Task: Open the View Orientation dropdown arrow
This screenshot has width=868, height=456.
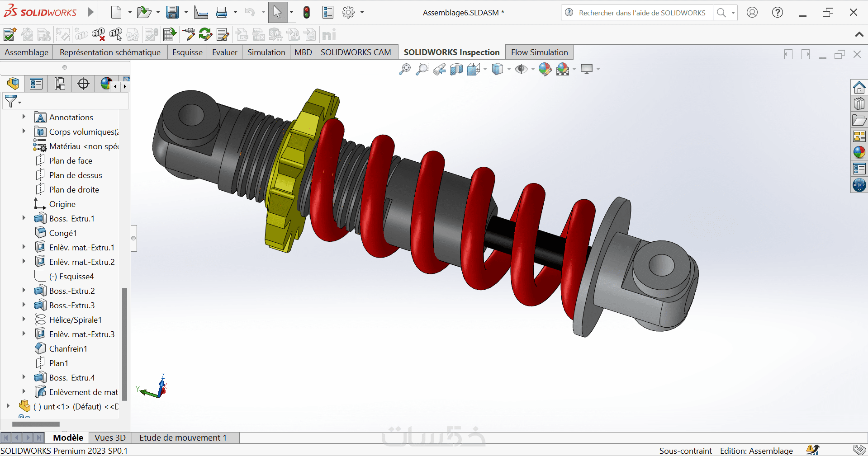Action: [x=485, y=69]
